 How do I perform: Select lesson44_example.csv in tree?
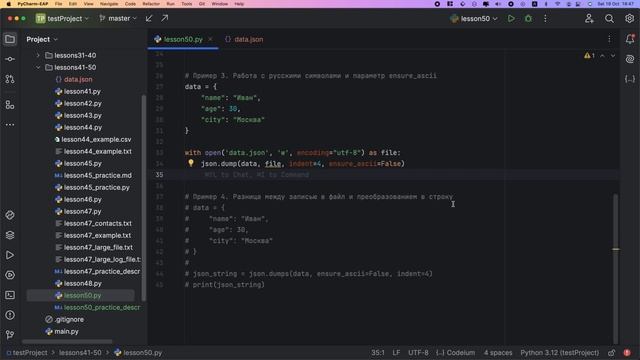click(96, 139)
